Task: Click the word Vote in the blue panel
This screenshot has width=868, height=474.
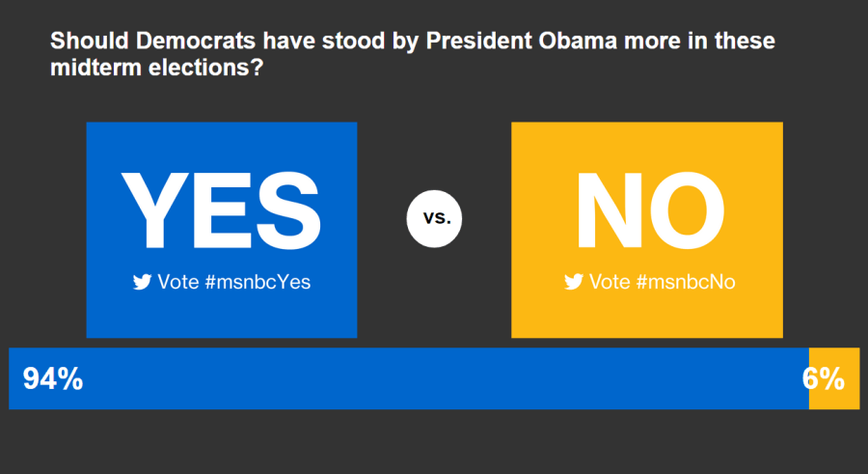Action: tap(178, 283)
